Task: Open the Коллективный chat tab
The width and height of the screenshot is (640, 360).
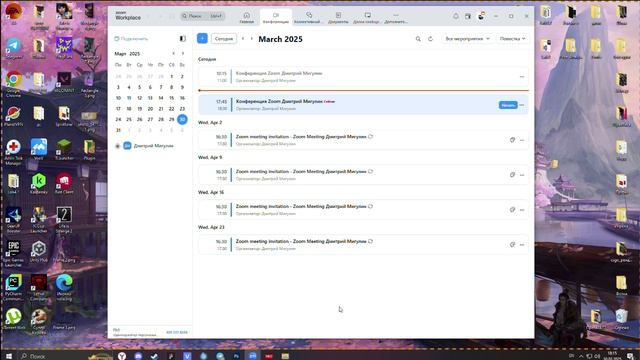Action: tap(309, 18)
